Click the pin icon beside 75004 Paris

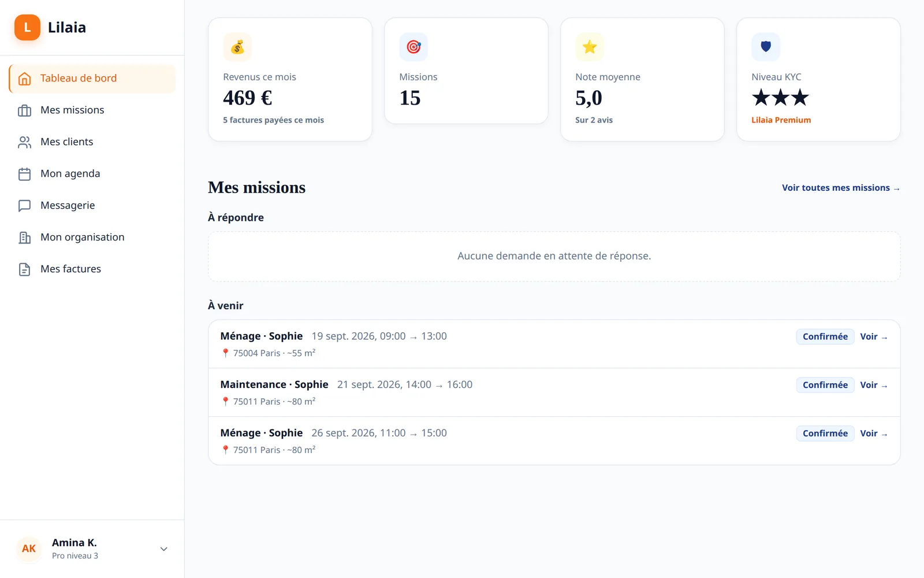pos(225,353)
